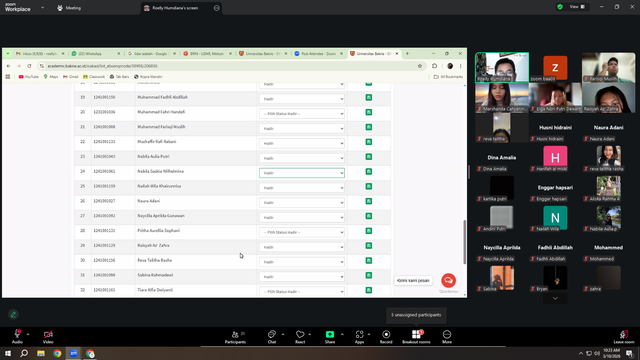Open the Apps panel
The image size is (640, 360).
tap(359, 337)
